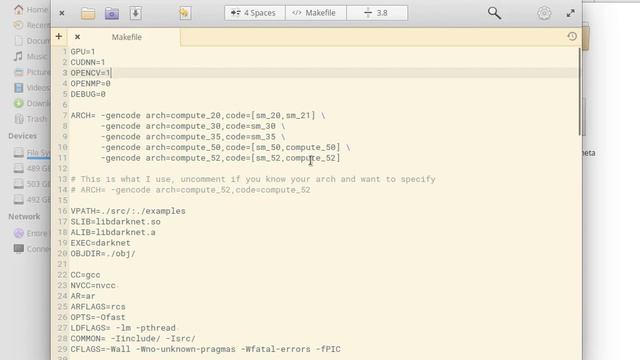Image resolution: width=640 pixels, height=360 pixels.
Task: Click the compute_50 gencode line
Action: 225,147
